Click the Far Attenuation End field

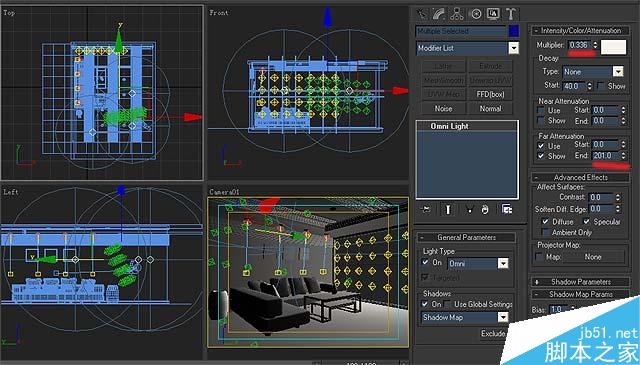pos(606,156)
